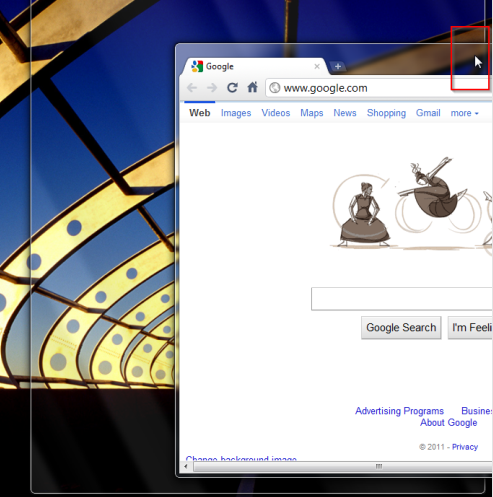Close the Google tab
The height and width of the screenshot is (497, 493).
point(317,66)
